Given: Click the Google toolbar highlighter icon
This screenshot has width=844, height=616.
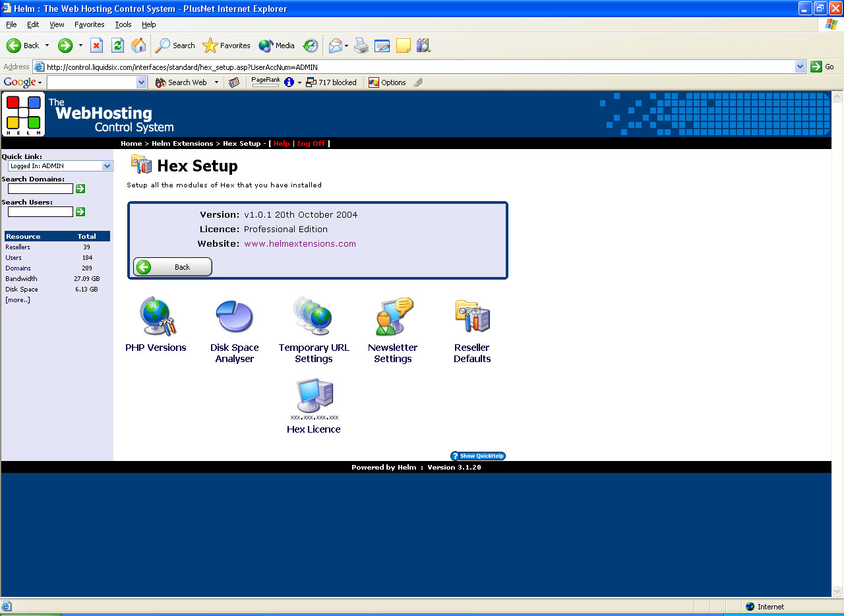Looking at the screenshot, I should 418,82.
